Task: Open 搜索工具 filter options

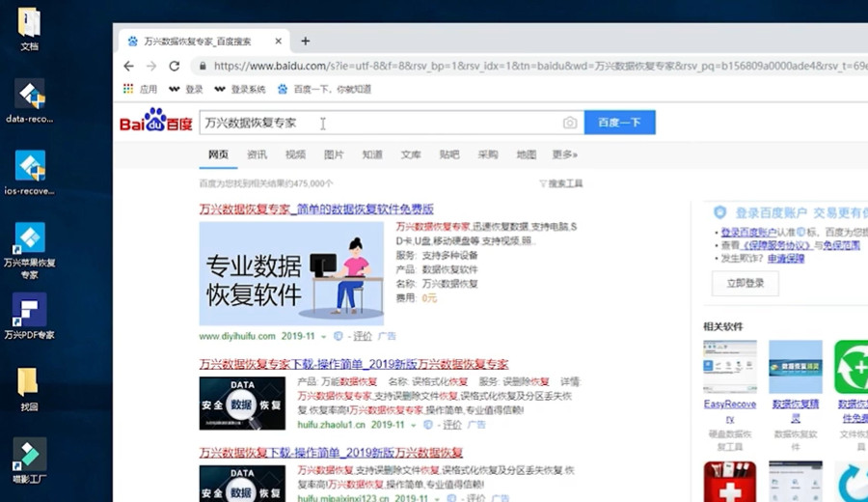Action: (560, 183)
